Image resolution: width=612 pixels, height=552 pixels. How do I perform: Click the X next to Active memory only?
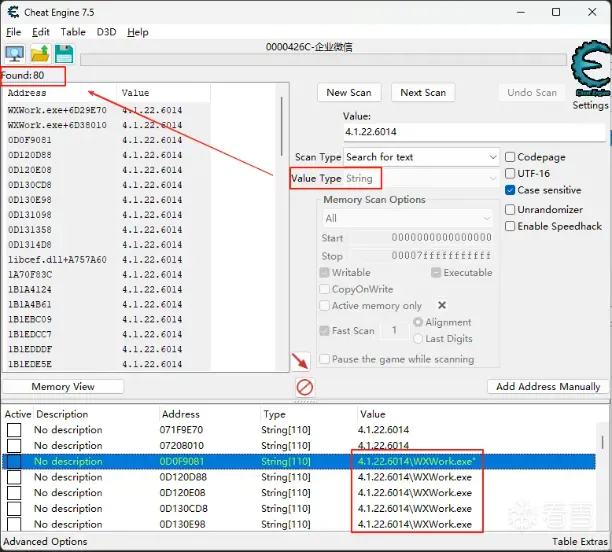pyautogui.click(x=442, y=305)
